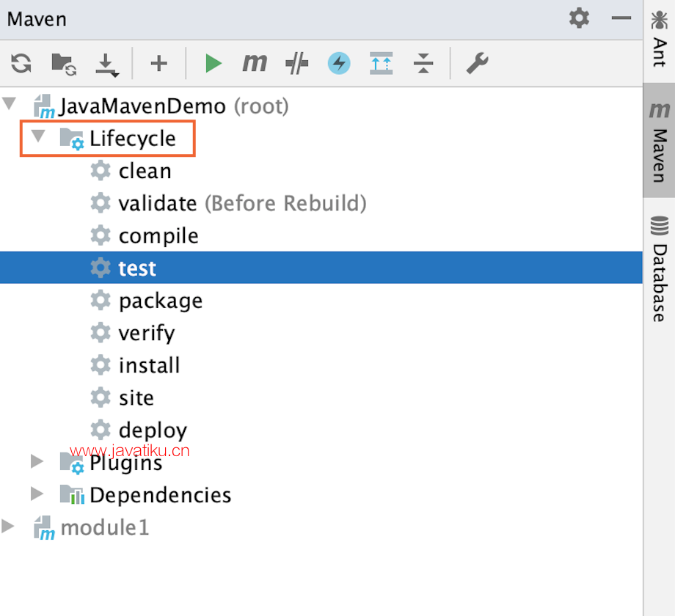Expand the module1 node
The image size is (675, 616).
coord(8,526)
